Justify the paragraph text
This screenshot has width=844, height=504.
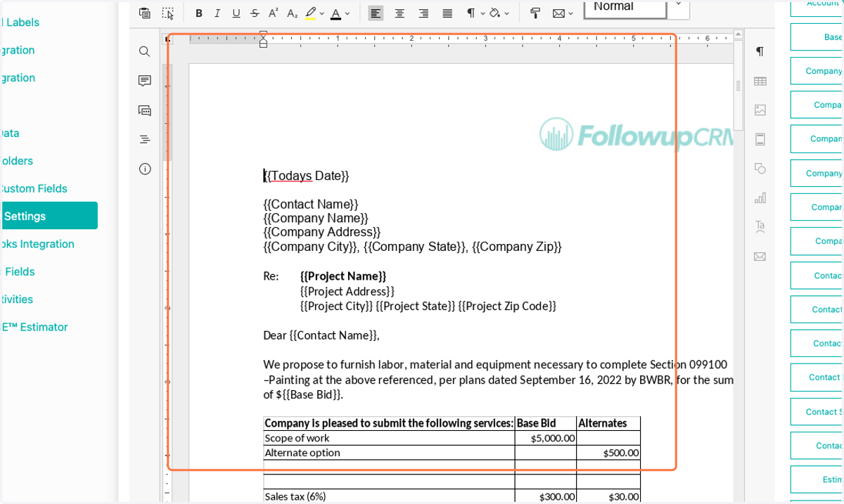(x=447, y=13)
